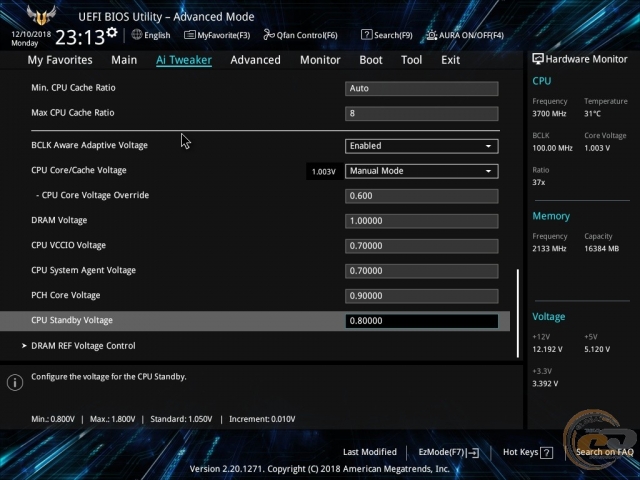Edit CPU Core Voltage Override value
The image size is (640, 480).
click(422, 196)
